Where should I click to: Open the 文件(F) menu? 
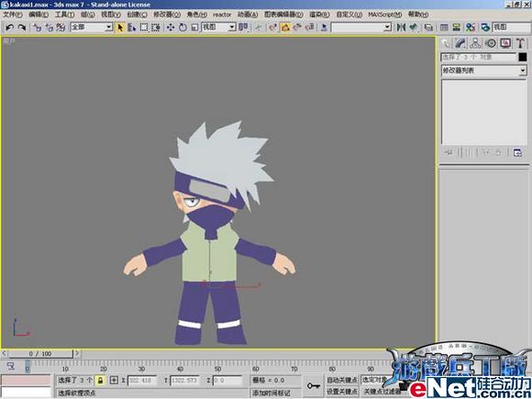pos(13,15)
